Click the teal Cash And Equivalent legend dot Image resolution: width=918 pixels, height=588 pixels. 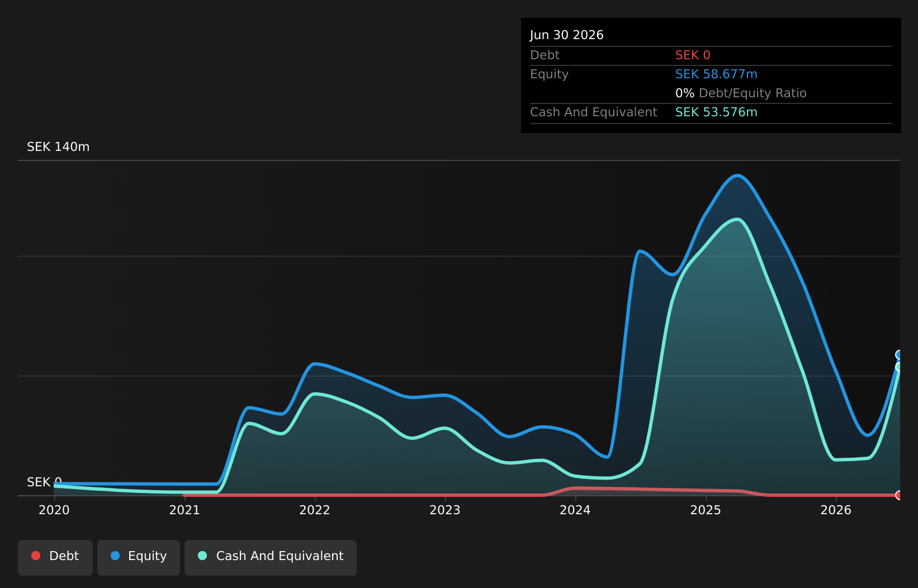(202, 556)
